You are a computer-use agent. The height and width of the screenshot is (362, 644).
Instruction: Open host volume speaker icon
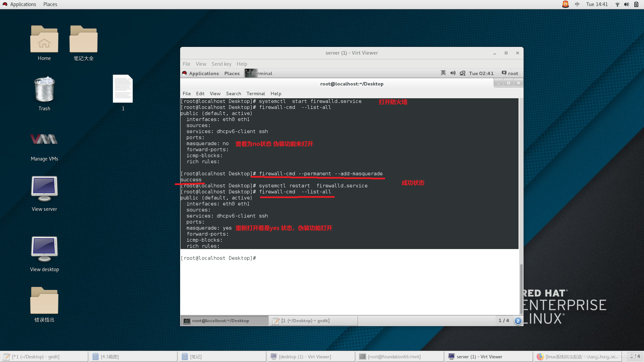[626, 4]
